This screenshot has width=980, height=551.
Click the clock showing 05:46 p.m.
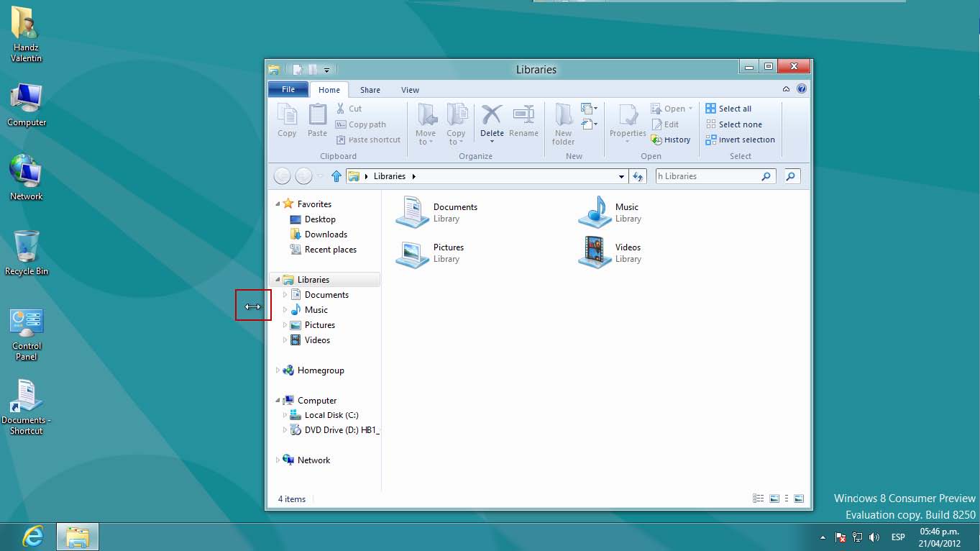940,537
